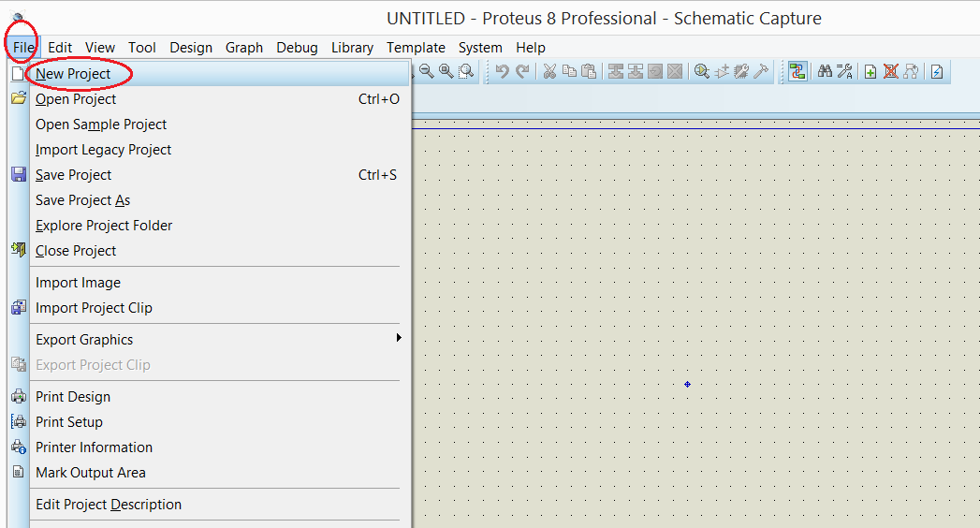The image size is (980, 528).
Task: Open the Graph menu
Action: (243, 48)
